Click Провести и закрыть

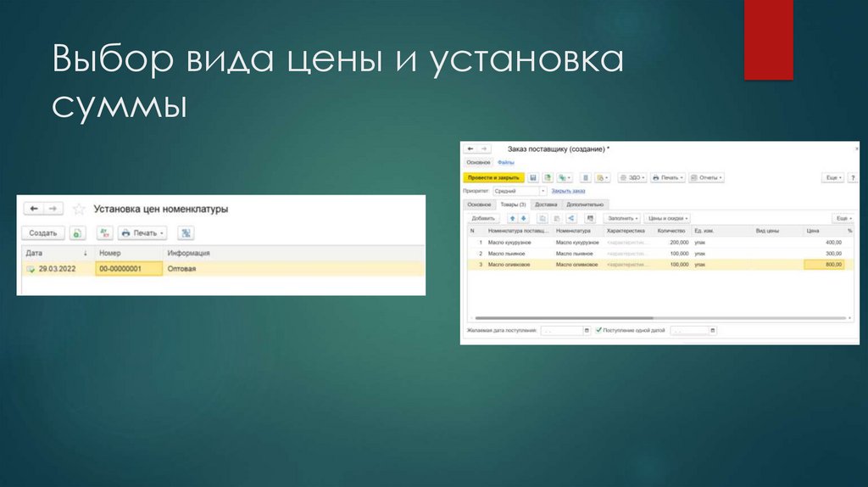tap(493, 178)
